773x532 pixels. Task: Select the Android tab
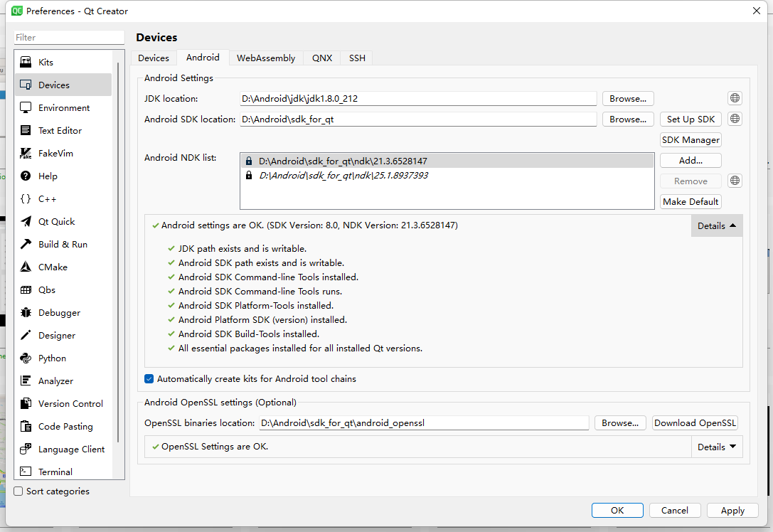203,58
